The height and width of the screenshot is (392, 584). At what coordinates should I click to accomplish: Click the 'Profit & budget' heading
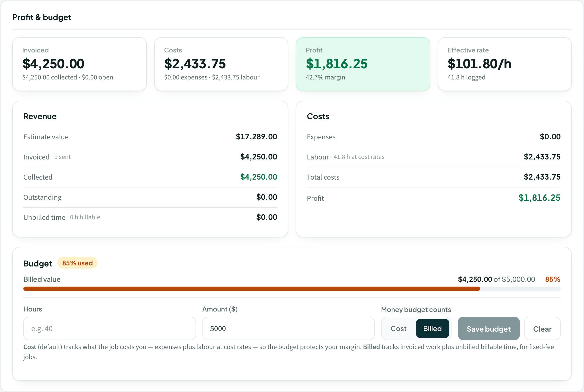(42, 17)
